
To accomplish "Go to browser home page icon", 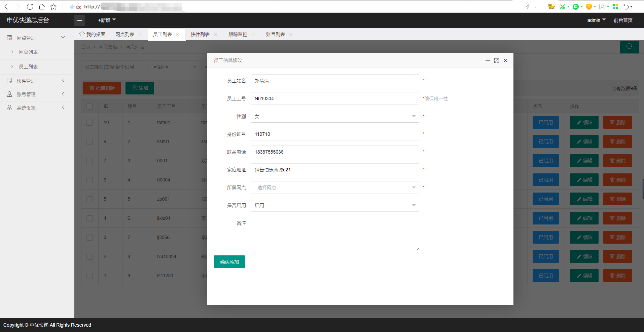I will click(x=42, y=7).
